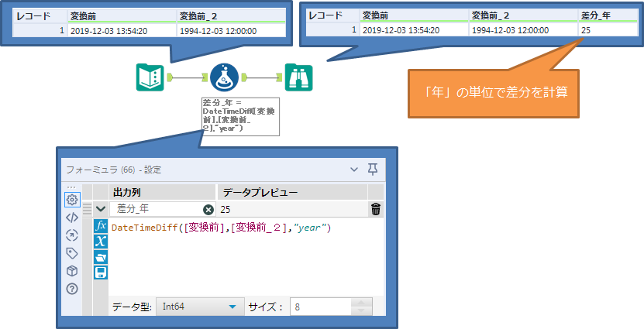Delete the 差分_年 expression with trash icon

pos(376,209)
